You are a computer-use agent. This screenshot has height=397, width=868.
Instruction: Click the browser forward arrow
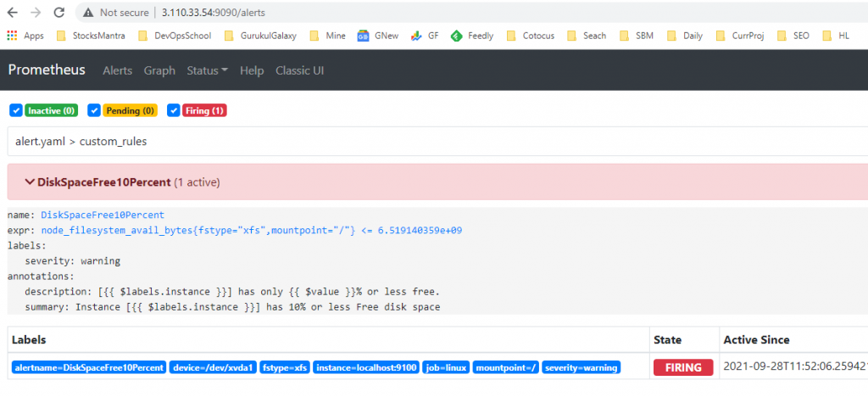[x=35, y=13]
